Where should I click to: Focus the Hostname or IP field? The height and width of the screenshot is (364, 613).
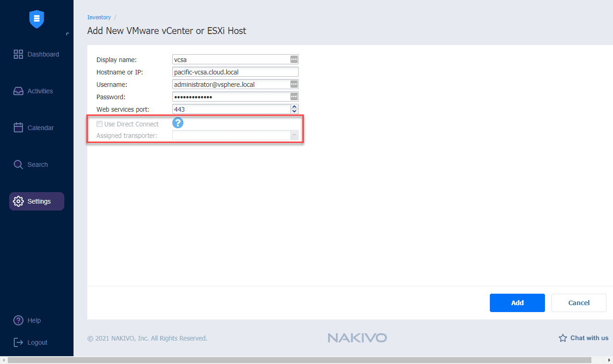tap(235, 72)
